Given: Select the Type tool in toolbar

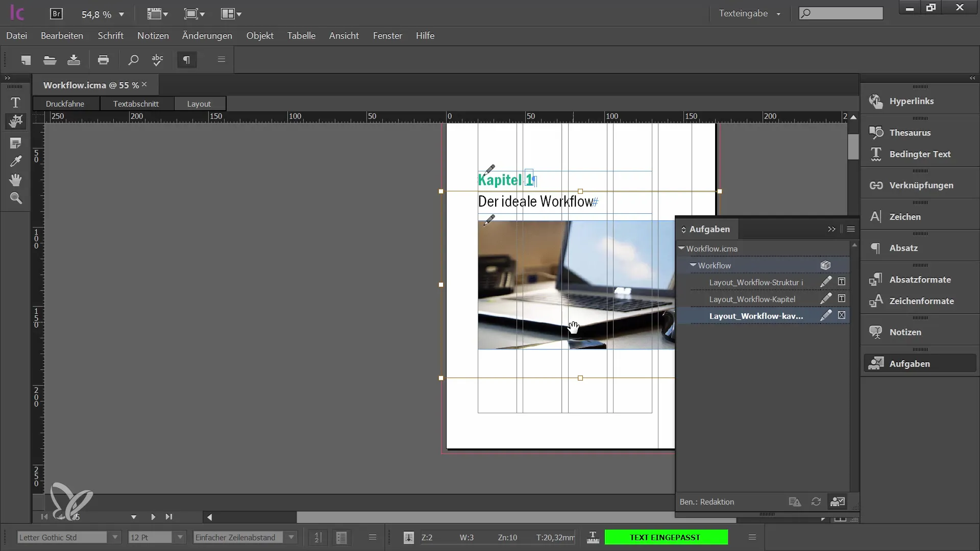Looking at the screenshot, I should point(15,102).
